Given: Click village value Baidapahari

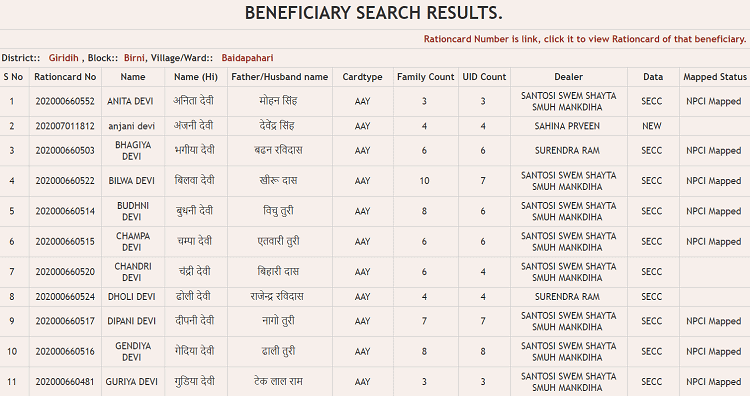Looking at the screenshot, I should point(247,58).
